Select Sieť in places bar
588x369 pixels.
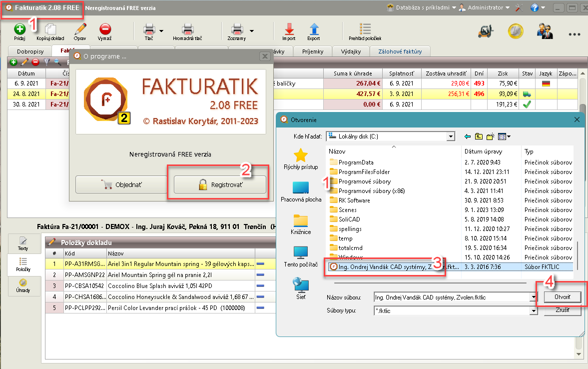pyautogui.click(x=301, y=288)
